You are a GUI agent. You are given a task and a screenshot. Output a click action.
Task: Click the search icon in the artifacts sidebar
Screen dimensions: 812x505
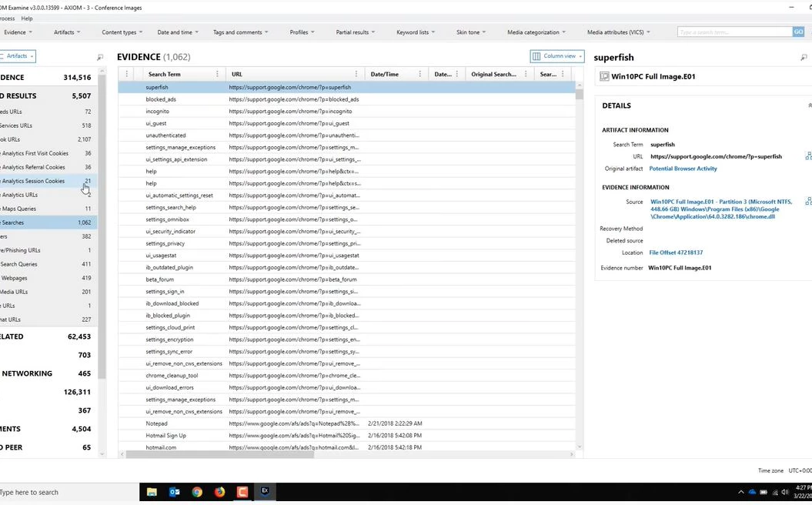coord(100,57)
